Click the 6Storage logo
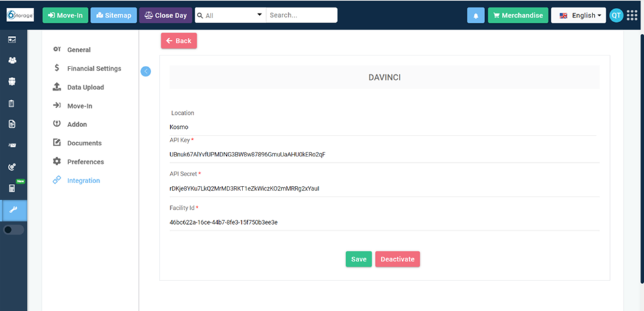 (x=20, y=15)
